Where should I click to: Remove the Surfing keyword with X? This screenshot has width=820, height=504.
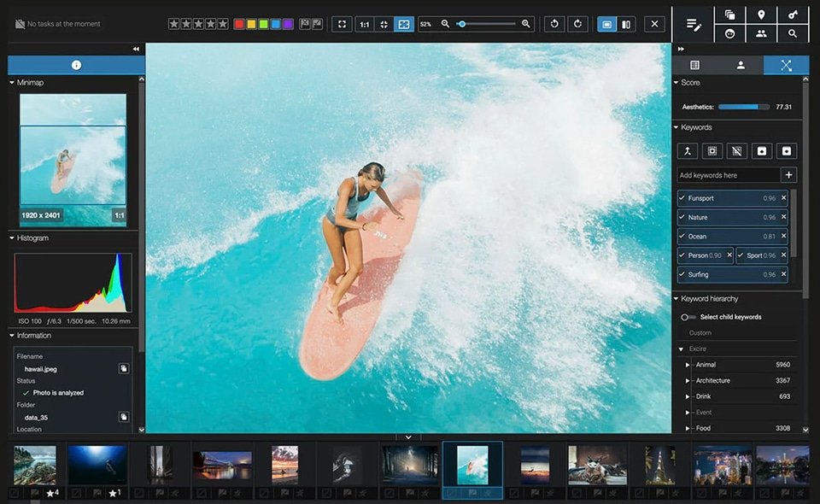point(783,274)
